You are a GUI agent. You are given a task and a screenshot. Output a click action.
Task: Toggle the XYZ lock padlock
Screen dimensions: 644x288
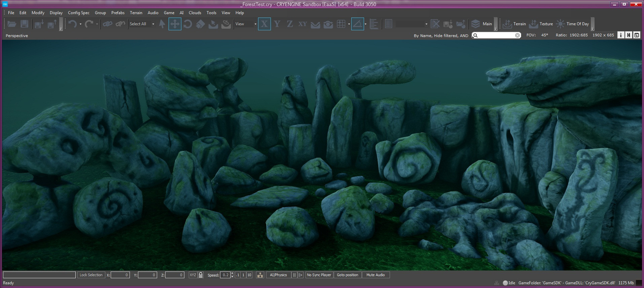(201, 275)
